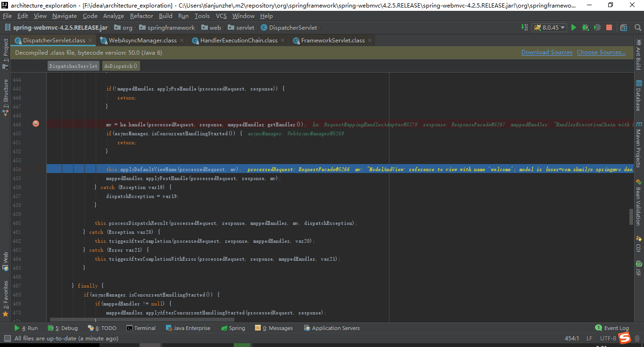Start debugging with the bug icon

(x=585, y=27)
